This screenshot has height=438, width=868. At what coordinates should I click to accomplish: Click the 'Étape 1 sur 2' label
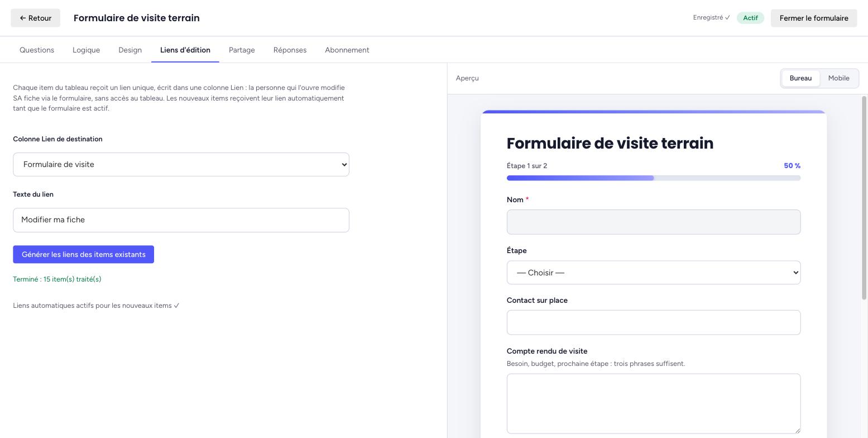pyautogui.click(x=526, y=166)
